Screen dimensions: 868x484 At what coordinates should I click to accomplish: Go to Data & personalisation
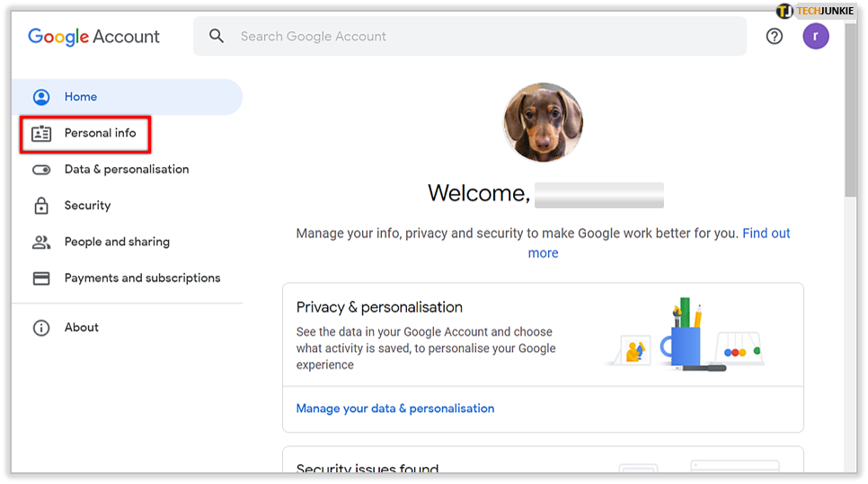point(127,169)
